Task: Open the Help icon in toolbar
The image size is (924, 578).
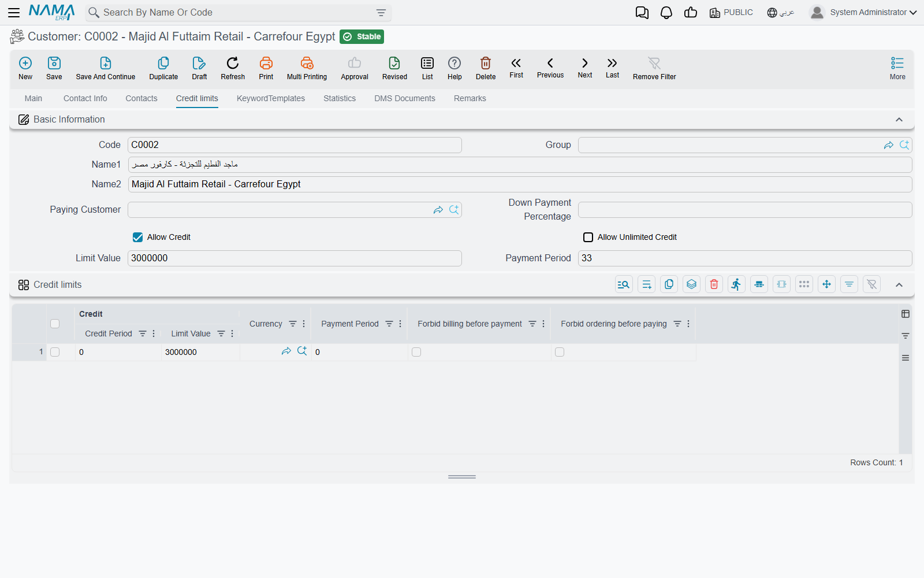Action: [454, 68]
